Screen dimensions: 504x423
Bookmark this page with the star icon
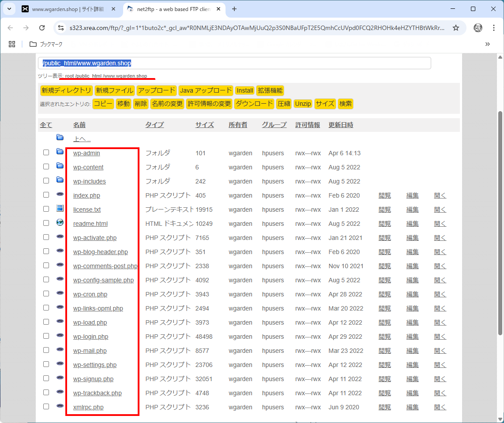point(456,28)
